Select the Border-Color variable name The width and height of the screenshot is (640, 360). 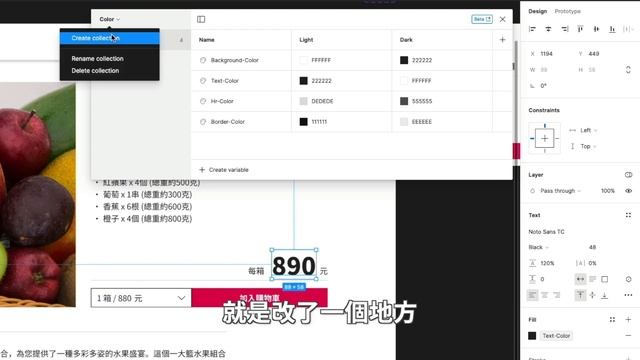[x=227, y=122]
